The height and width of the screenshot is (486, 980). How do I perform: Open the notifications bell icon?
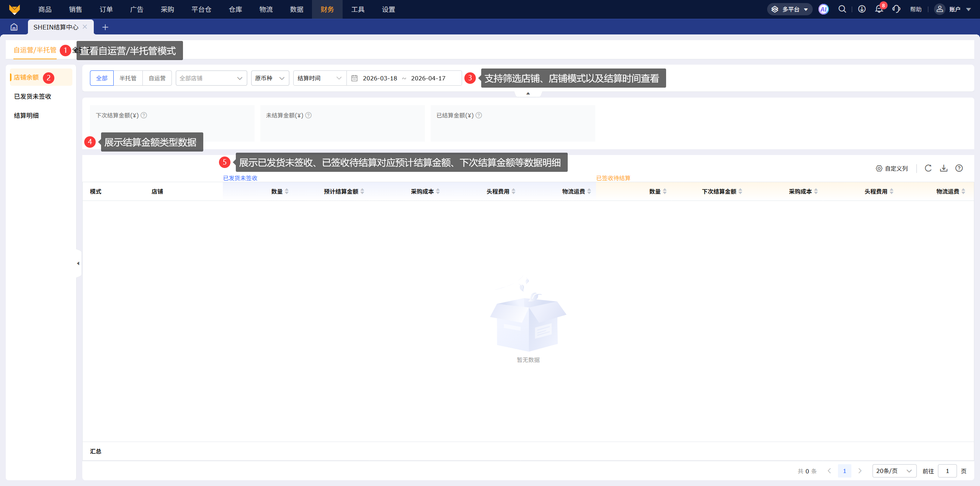[879, 9]
